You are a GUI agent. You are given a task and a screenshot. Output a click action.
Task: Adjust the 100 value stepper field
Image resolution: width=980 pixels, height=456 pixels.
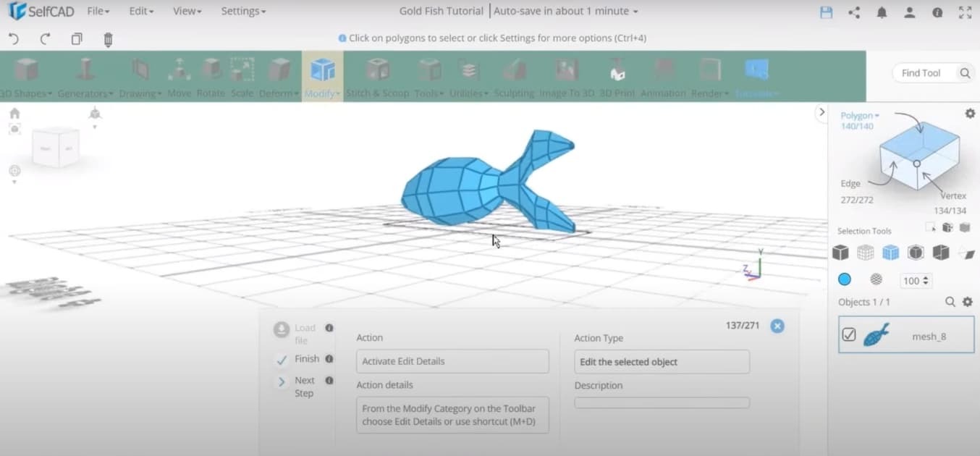(x=915, y=280)
